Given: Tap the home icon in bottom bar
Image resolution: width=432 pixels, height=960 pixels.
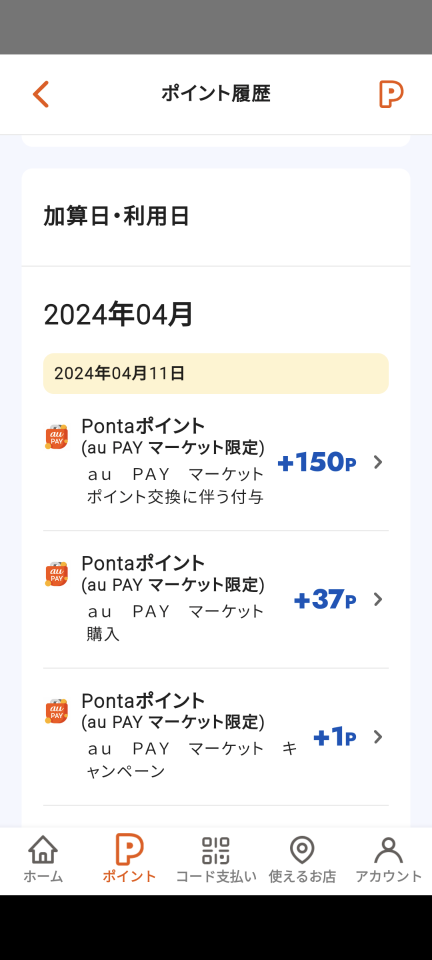Looking at the screenshot, I should click(43, 850).
